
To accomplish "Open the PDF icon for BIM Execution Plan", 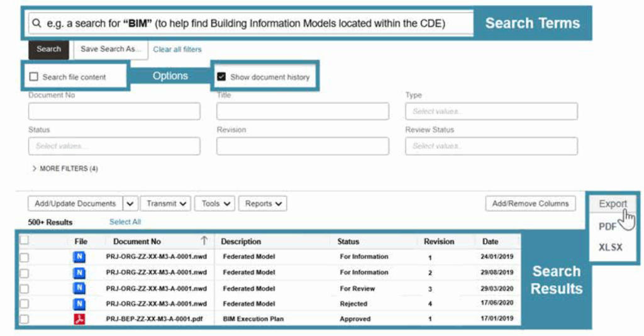I will point(79,319).
